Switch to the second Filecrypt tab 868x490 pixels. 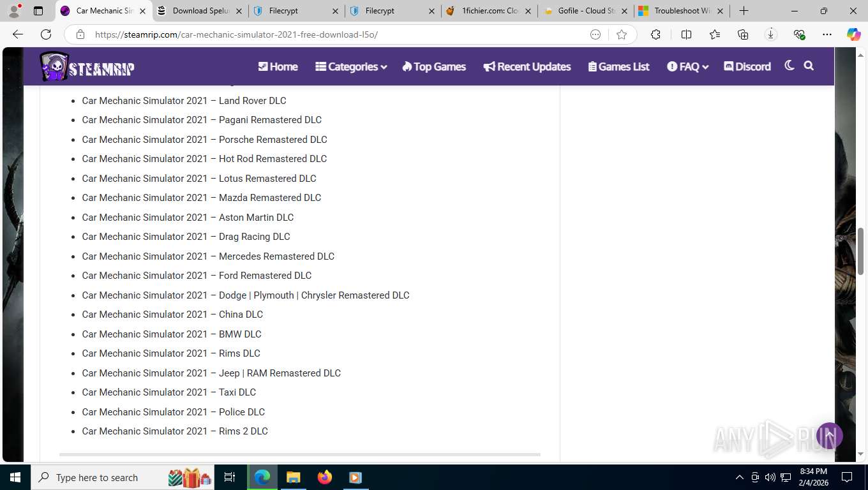pos(393,11)
